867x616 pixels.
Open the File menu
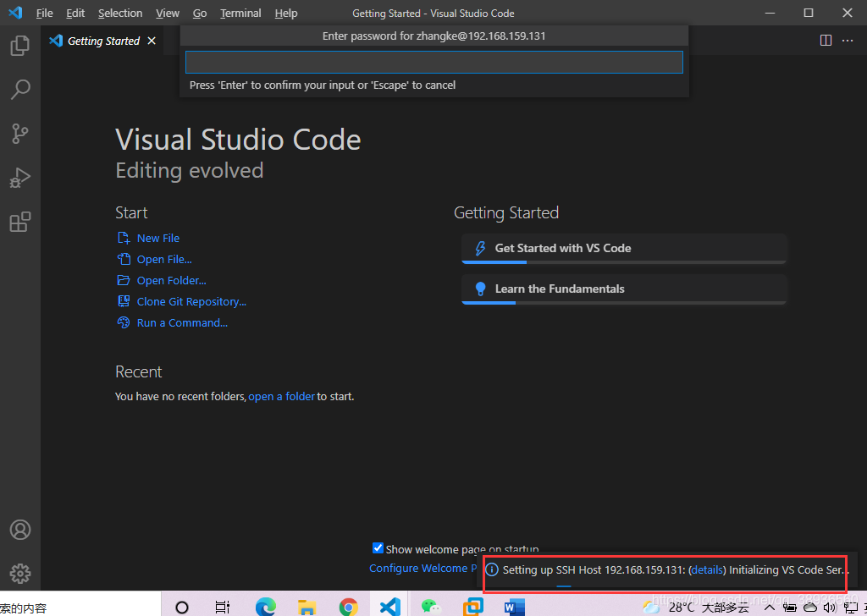point(44,13)
